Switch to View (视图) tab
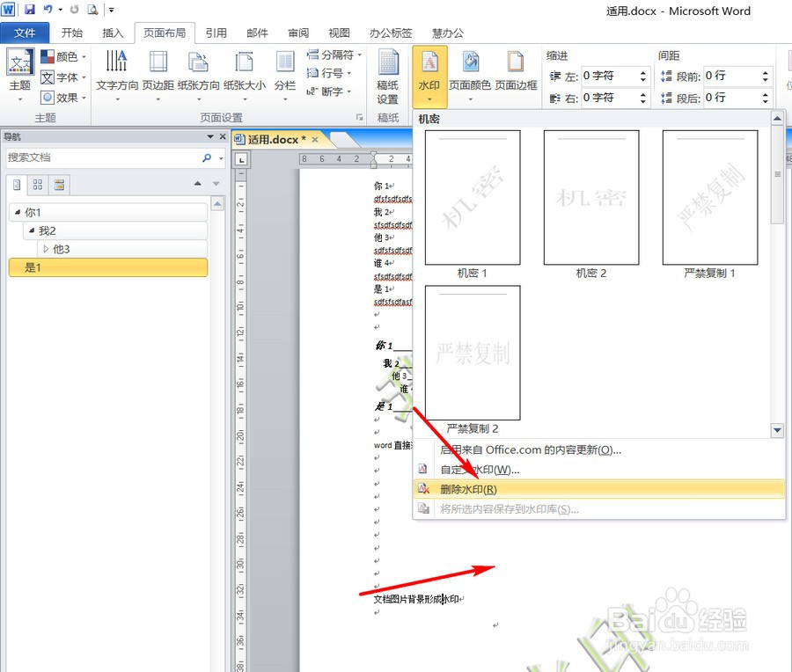Image resolution: width=792 pixels, height=672 pixels. [340, 33]
